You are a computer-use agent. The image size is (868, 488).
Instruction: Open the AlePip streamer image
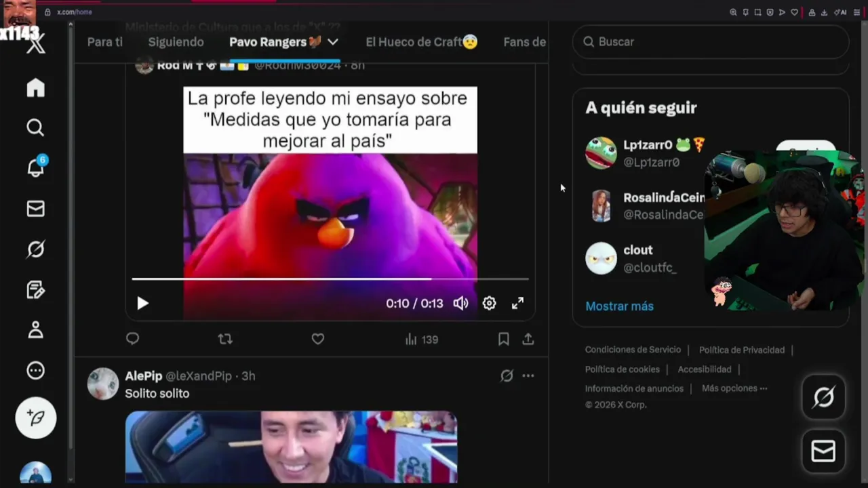[x=291, y=447]
